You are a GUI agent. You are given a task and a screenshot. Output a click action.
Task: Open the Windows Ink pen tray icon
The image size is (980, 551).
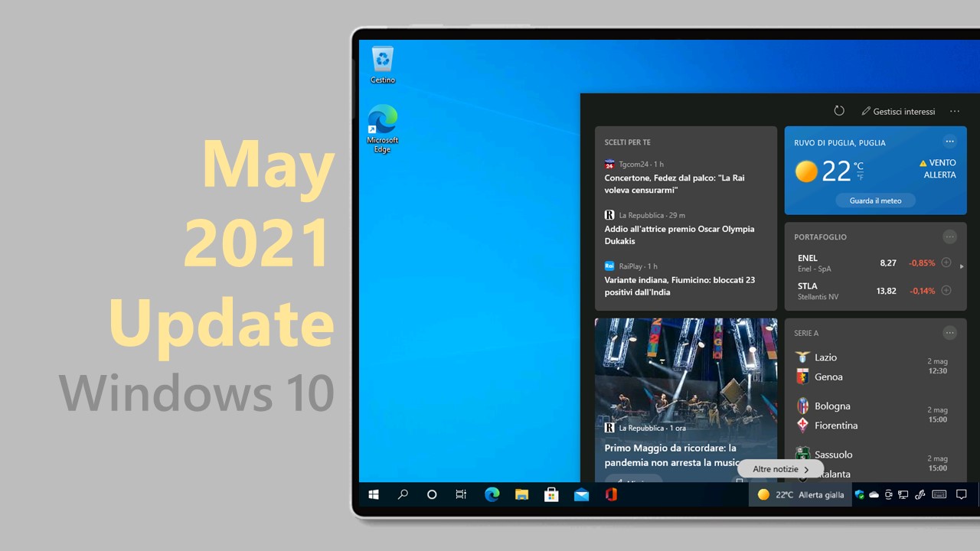(x=920, y=494)
